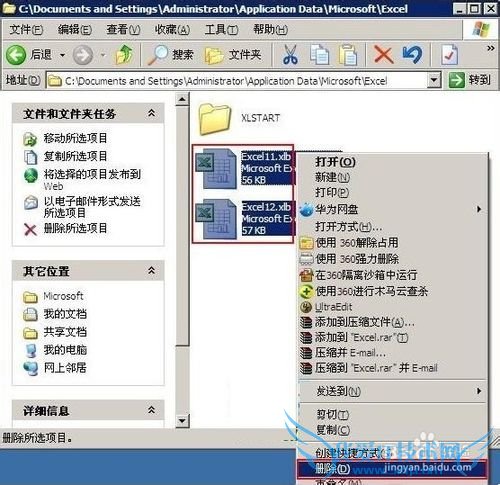Collapse Other Places (其它位置) panel

pos(151,270)
